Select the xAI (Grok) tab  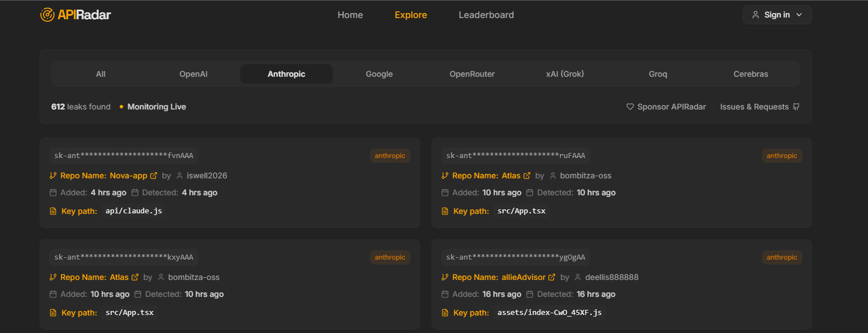point(565,74)
